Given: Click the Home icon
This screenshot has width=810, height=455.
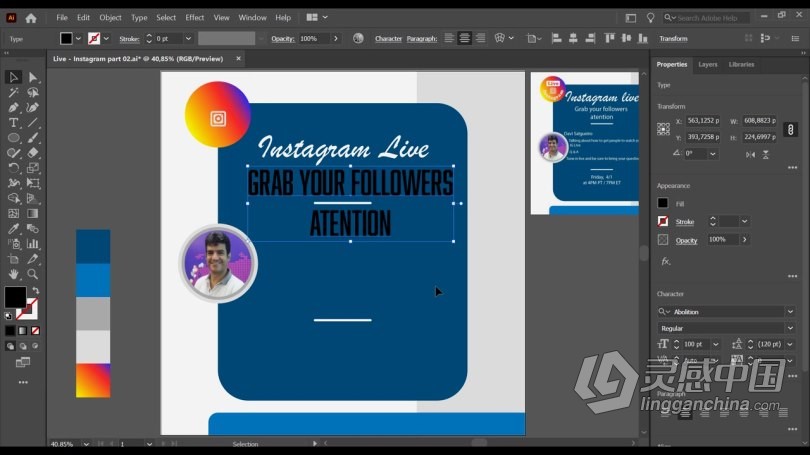Looking at the screenshot, I should (31, 18).
